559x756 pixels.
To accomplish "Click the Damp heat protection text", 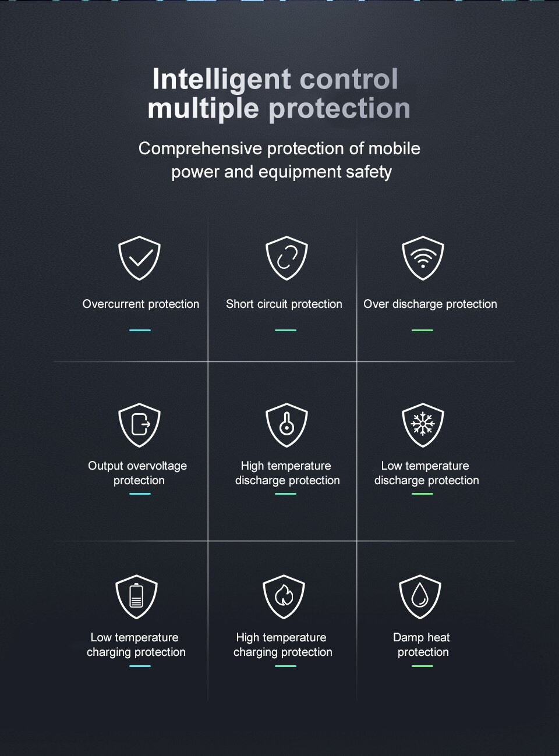I will point(422,644).
